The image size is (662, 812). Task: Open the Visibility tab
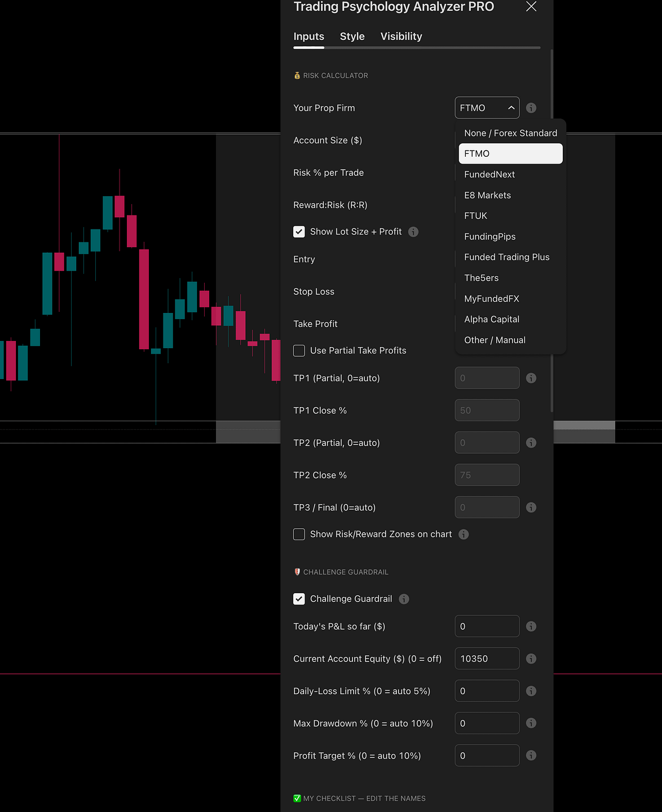click(x=401, y=37)
